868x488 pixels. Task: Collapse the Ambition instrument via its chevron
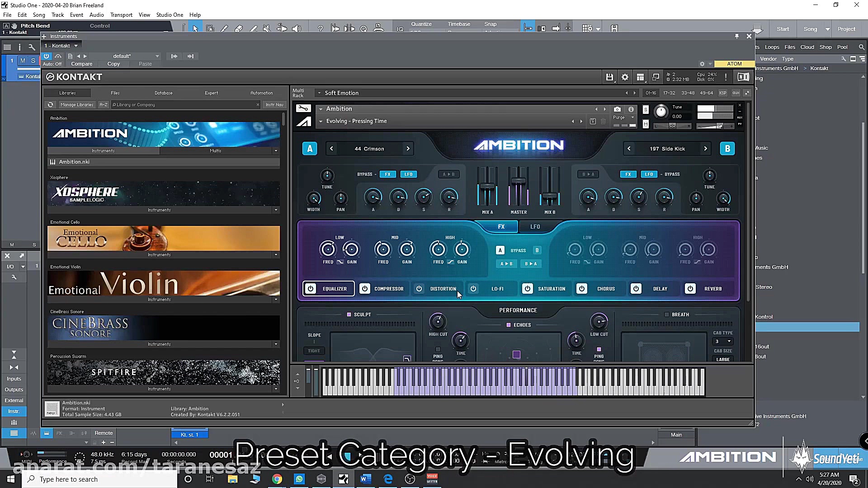[x=321, y=108]
